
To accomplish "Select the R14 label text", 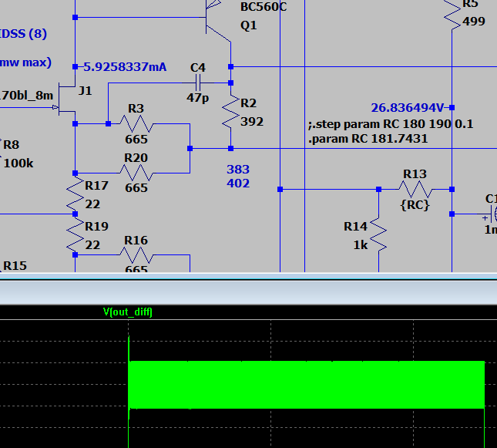I will [x=356, y=227].
